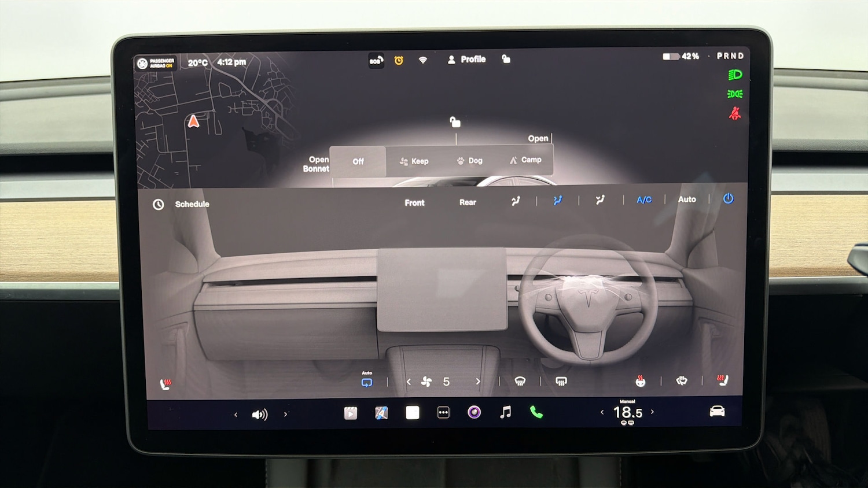Launch the Music app icon

(x=505, y=412)
